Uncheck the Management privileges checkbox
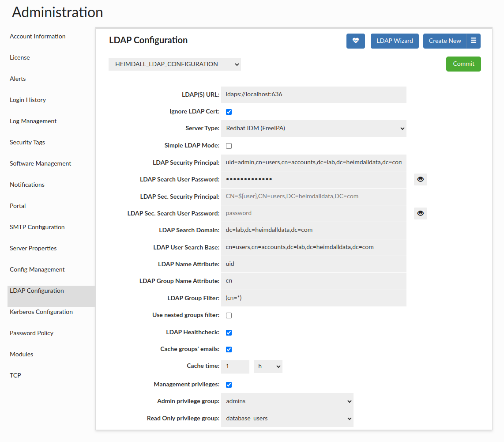This screenshot has height=442, width=504. coord(229,385)
